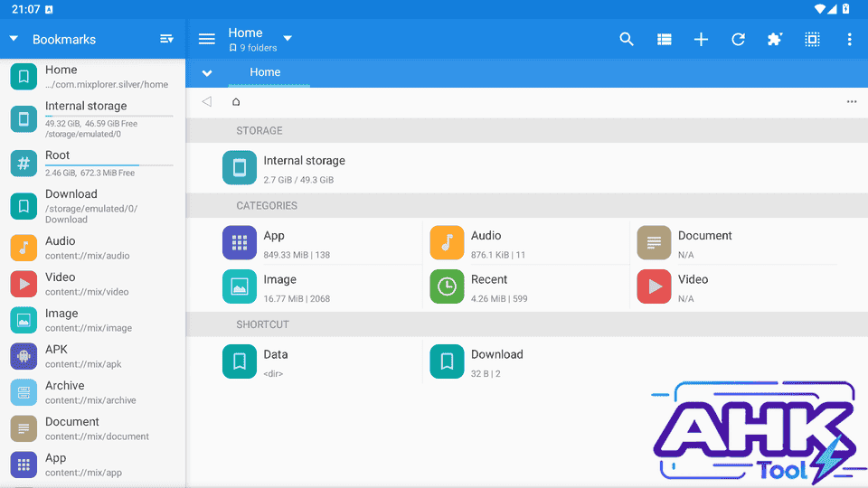Viewport: 868px width, 488px height.
Task: Open the Image category icon
Action: [x=239, y=286]
